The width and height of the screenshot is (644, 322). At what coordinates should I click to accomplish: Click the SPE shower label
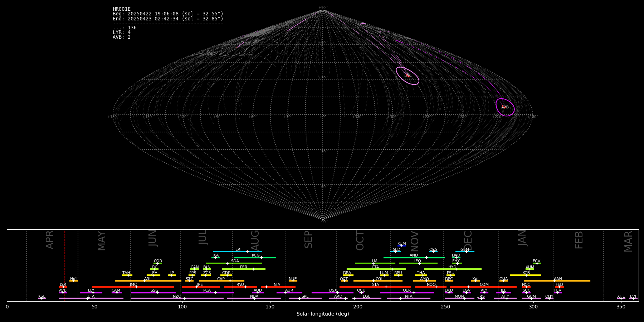(x=305, y=297)
